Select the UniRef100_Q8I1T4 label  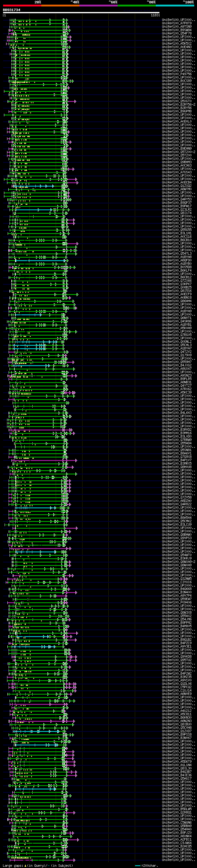177,213
